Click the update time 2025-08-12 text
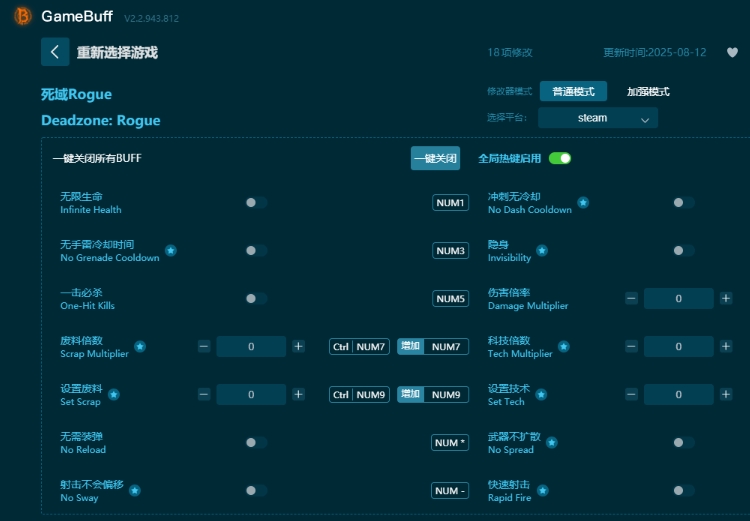The image size is (750, 521). click(x=654, y=52)
